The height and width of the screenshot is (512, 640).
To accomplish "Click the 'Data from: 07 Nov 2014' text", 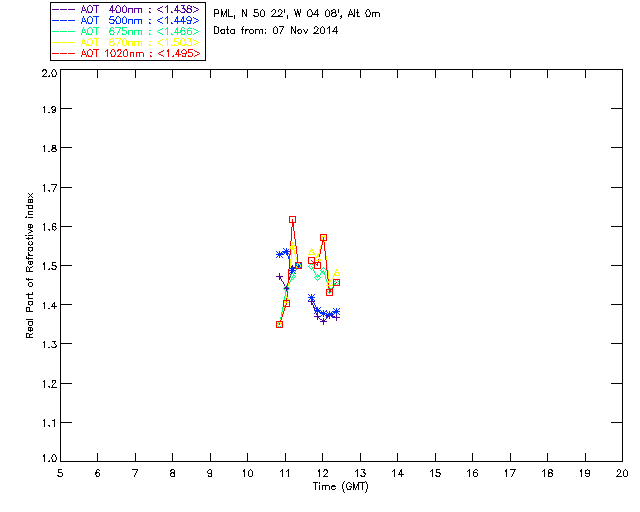I will 276,30.
